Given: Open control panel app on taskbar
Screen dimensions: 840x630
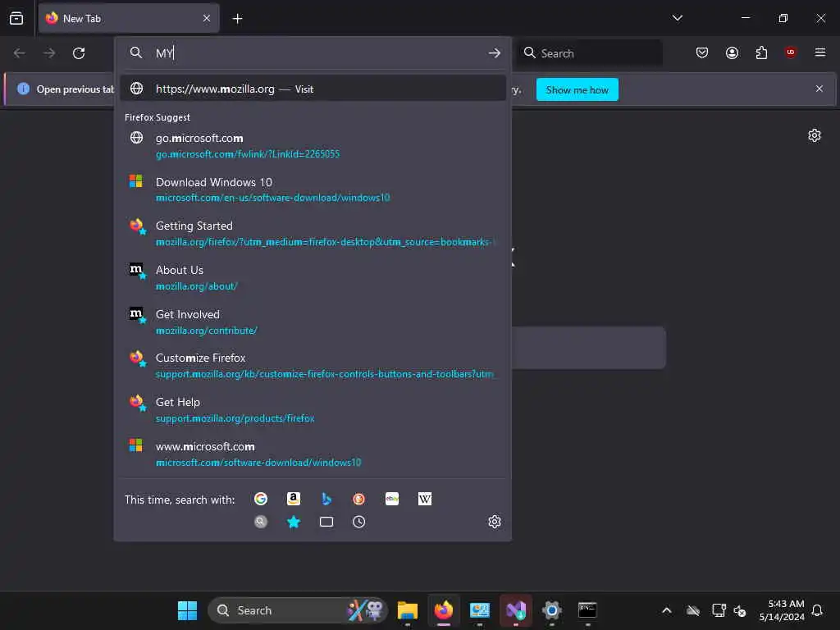Looking at the screenshot, I should [479, 610].
